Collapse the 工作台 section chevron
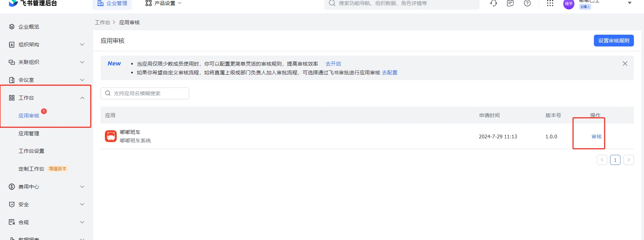The height and width of the screenshot is (240, 644). [82, 98]
